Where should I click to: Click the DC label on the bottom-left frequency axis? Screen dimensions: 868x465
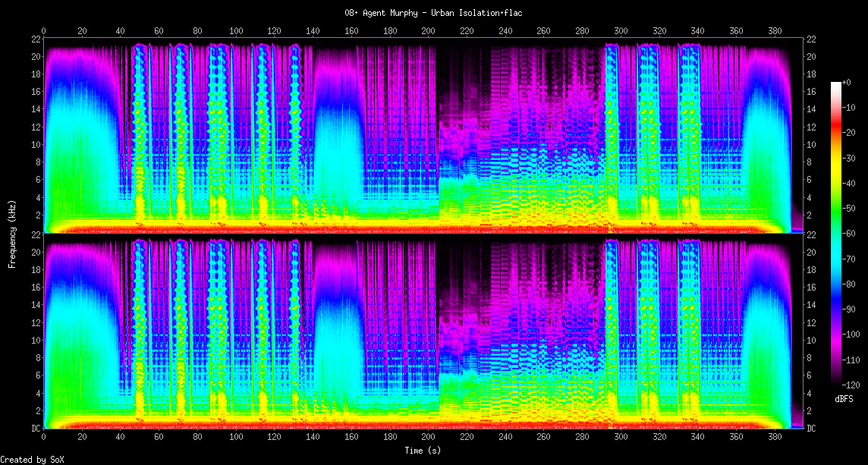(x=36, y=429)
